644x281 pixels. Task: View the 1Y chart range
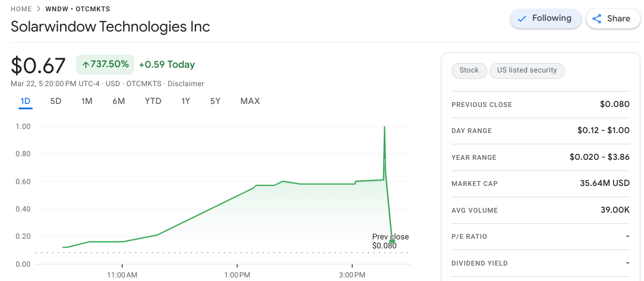pyautogui.click(x=186, y=101)
